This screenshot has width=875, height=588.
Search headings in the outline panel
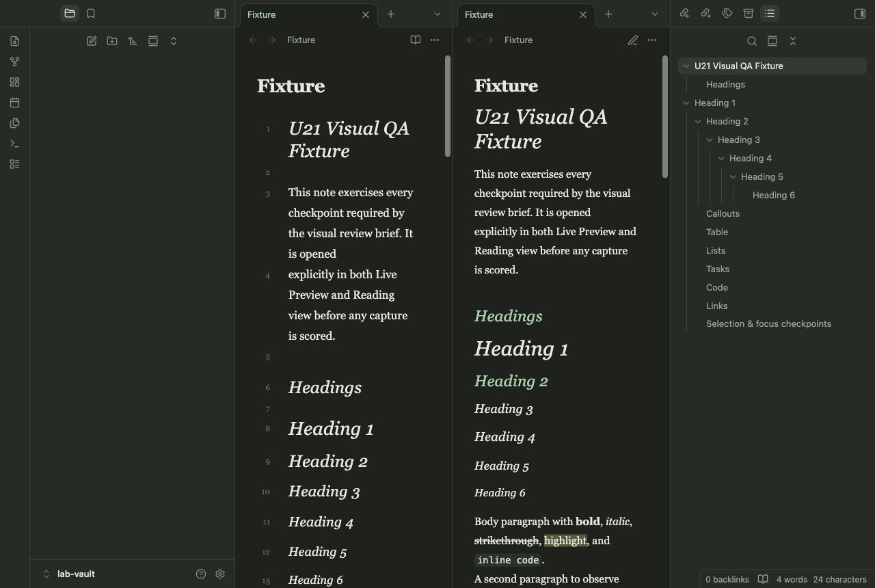click(752, 41)
